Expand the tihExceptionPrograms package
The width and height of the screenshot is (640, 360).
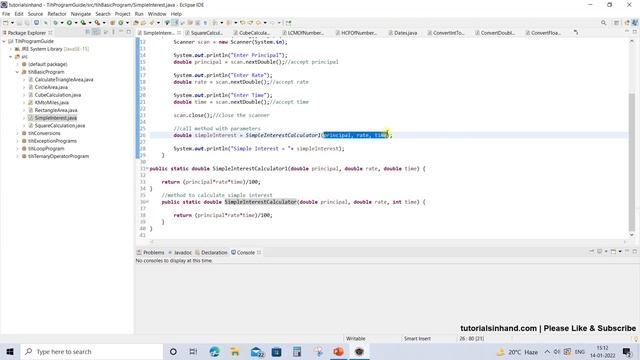tap(18, 141)
